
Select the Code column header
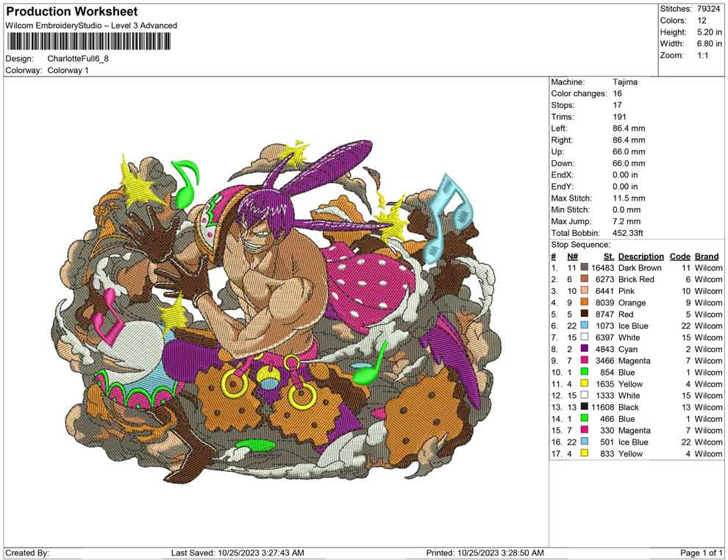click(679, 256)
